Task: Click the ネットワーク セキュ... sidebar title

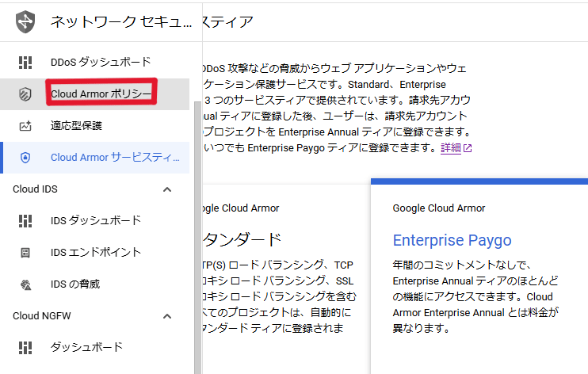Action: [121, 21]
